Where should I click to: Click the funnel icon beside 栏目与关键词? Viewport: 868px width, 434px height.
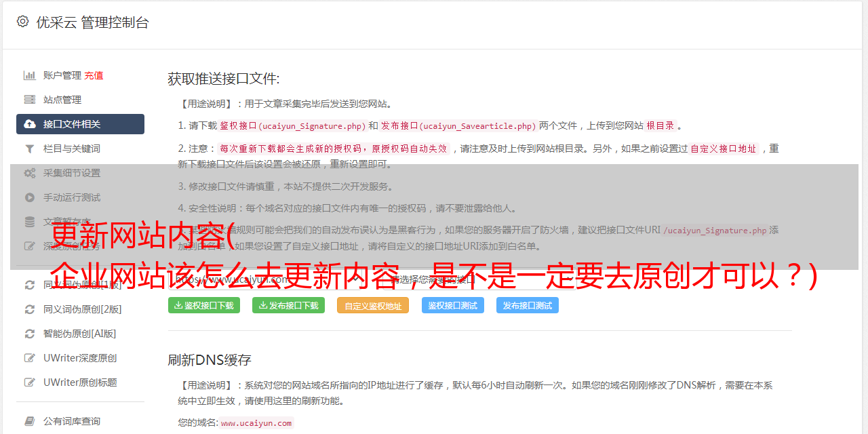pos(30,149)
